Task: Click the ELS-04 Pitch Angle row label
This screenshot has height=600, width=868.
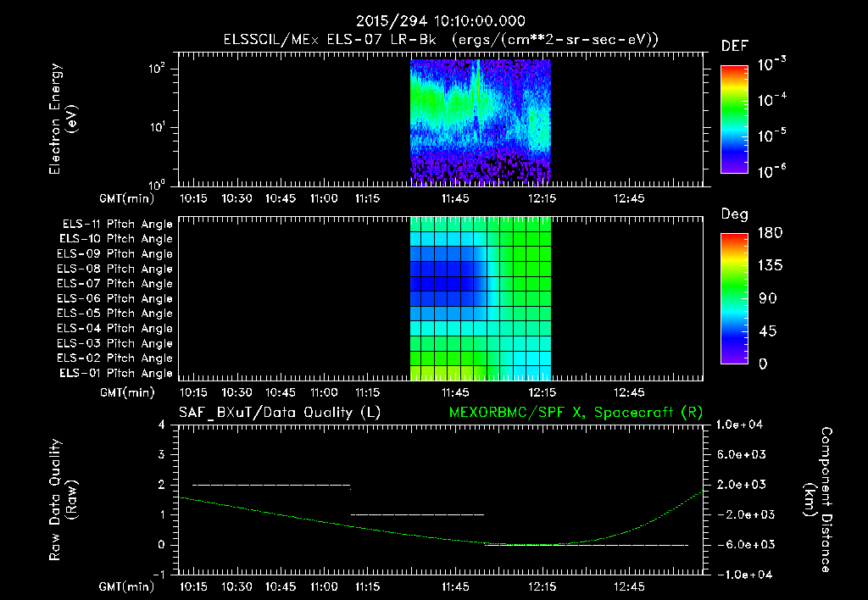Action: (114, 329)
